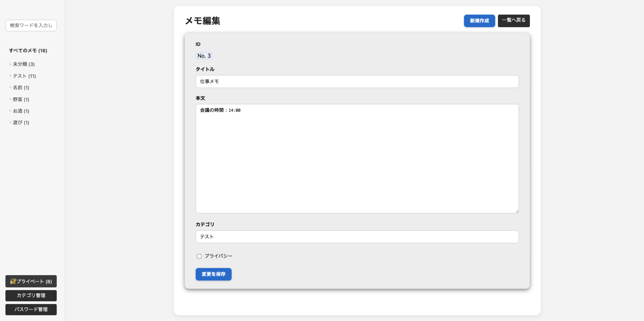
Task: Open パスワード管理 in the sidebar
Action: click(31, 309)
